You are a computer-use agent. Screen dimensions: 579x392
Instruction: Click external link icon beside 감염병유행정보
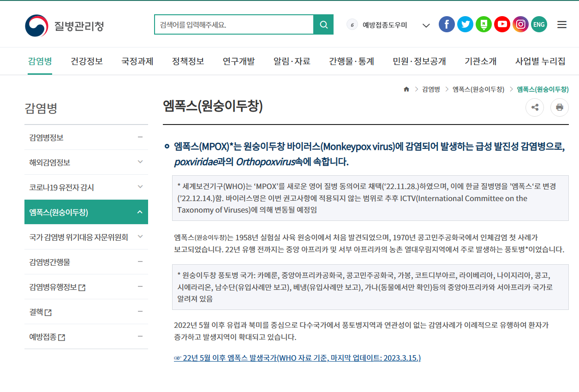point(82,288)
